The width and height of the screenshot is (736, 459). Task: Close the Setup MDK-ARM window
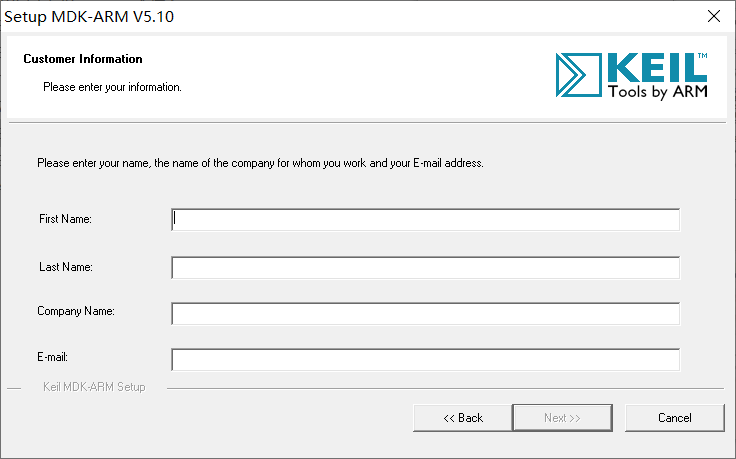click(713, 16)
